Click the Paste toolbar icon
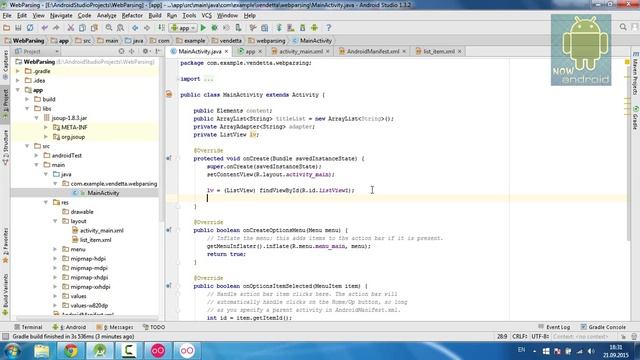 click(x=94, y=28)
